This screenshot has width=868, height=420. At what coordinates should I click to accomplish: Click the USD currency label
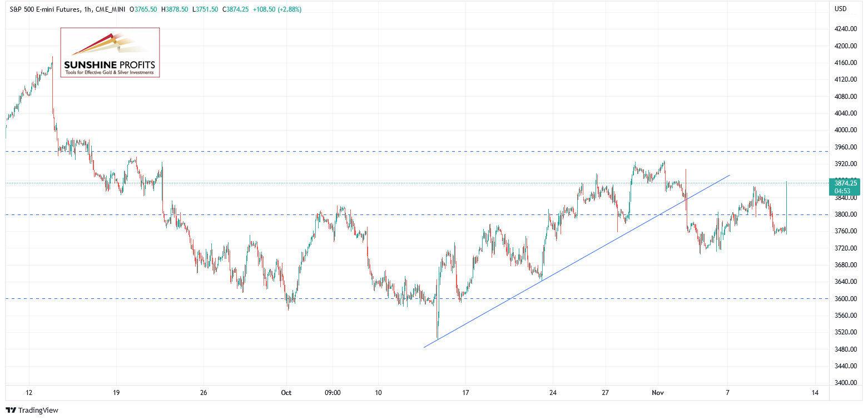[841, 9]
